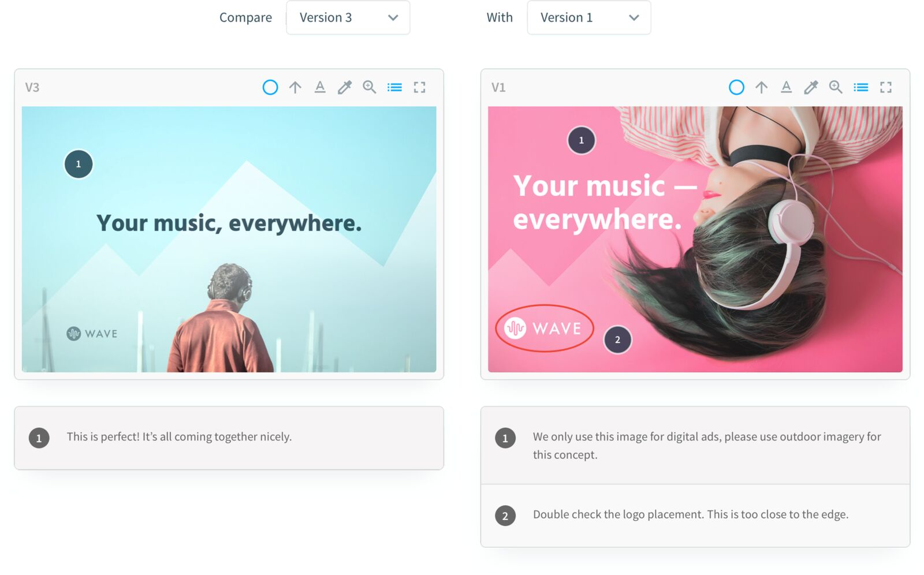Viewport: 924px width, 575px height.
Task: Open V3 image in fullscreen
Action: tap(420, 87)
